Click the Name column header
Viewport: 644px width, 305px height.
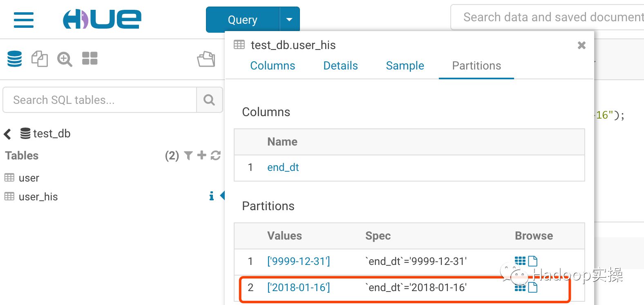pyautogui.click(x=282, y=142)
